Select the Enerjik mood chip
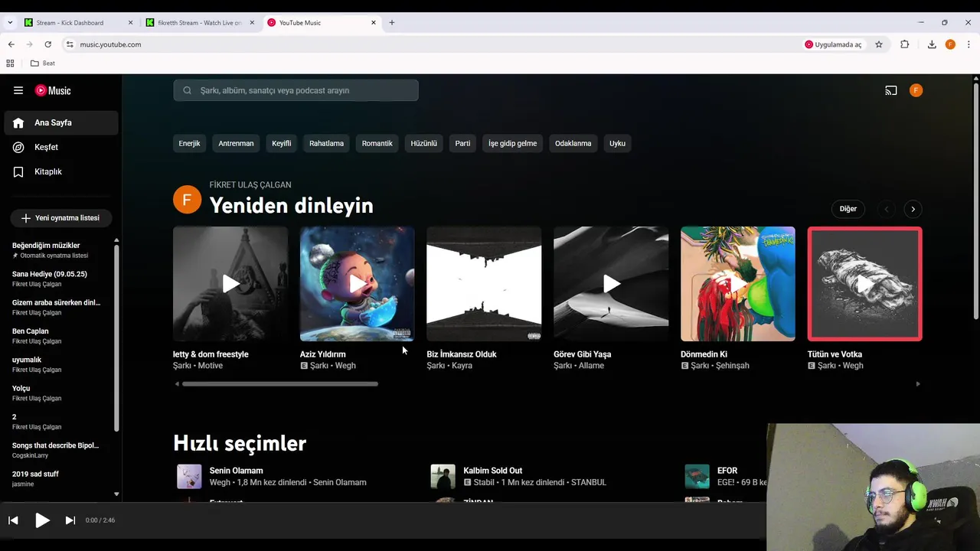 coord(190,143)
